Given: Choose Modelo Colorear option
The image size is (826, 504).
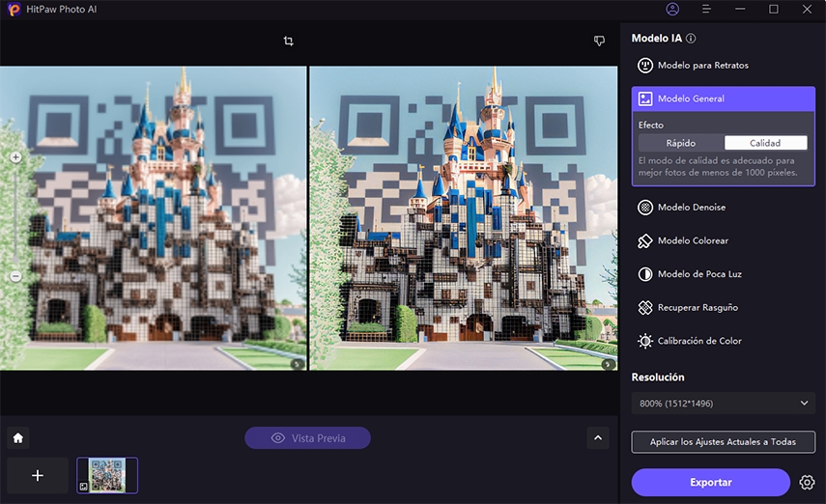Looking at the screenshot, I should 724,240.
